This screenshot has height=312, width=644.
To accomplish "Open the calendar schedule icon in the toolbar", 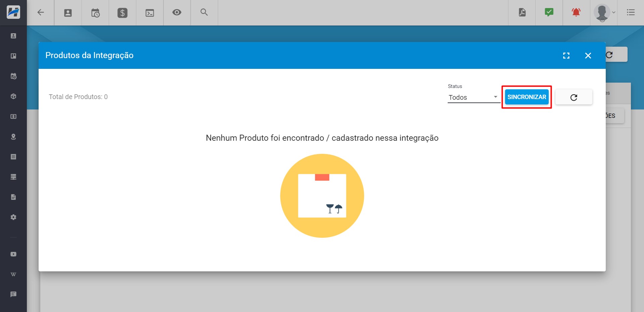I will tap(95, 12).
